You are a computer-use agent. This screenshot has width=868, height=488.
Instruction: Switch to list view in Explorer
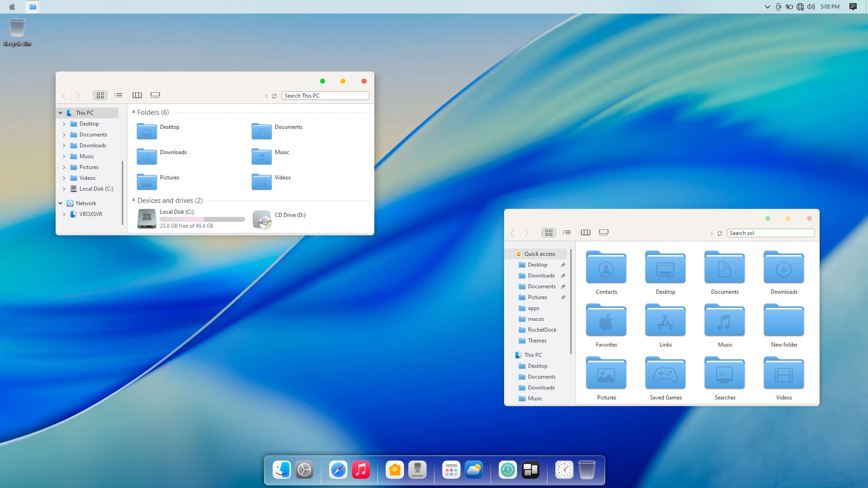click(x=118, y=95)
